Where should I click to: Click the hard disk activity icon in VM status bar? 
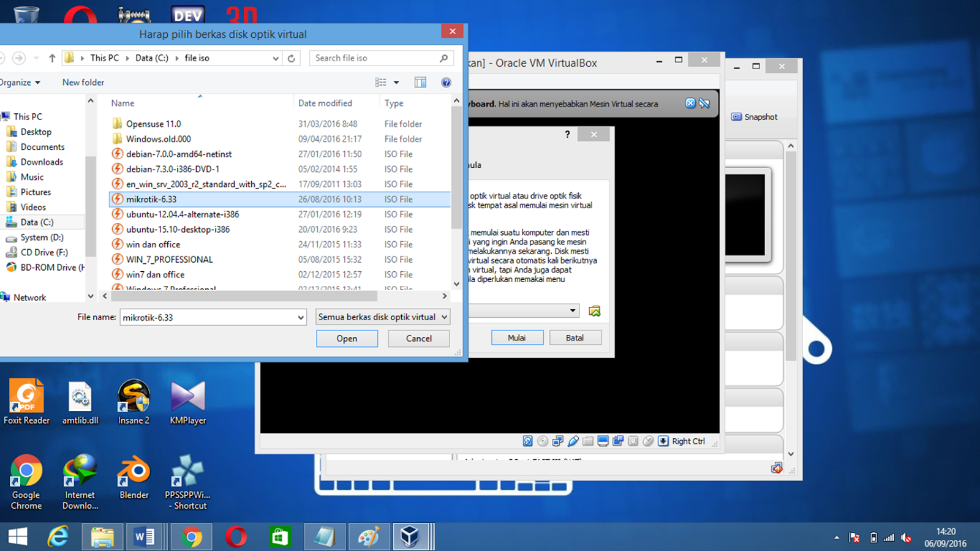(527, 441)
